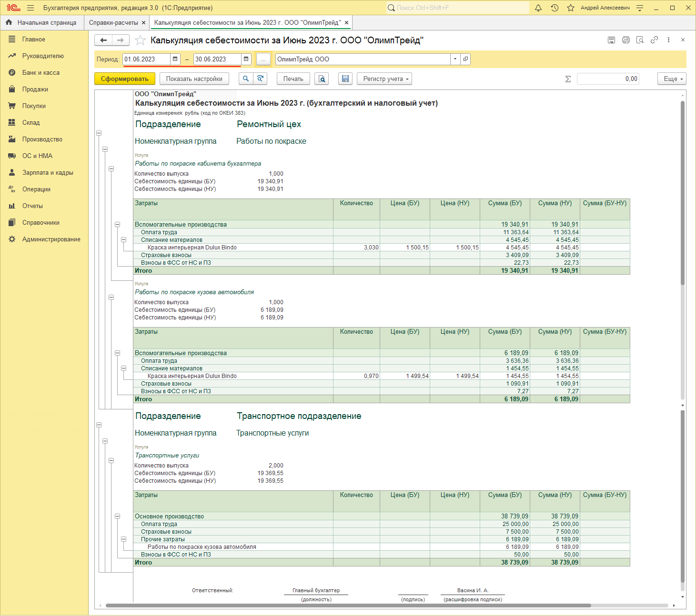Open favorites star in title bar
696x616 pixels.
pos(571,8)
